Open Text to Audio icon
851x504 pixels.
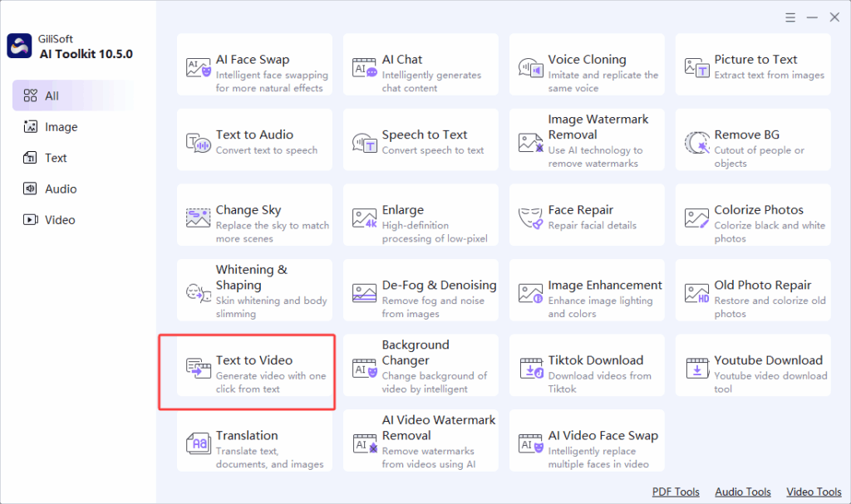coord(198,143)
